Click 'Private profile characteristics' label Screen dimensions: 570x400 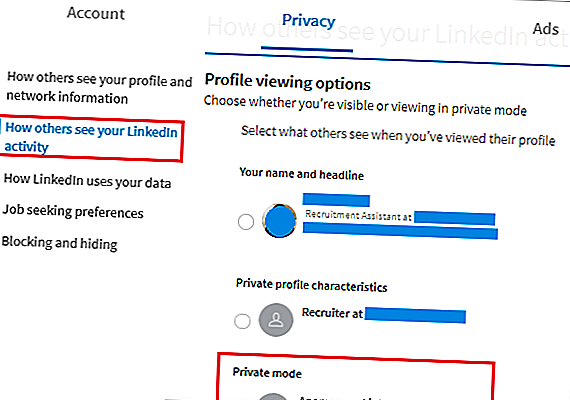(312, 285)
